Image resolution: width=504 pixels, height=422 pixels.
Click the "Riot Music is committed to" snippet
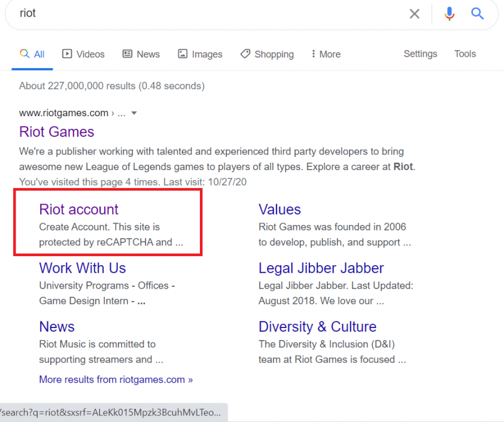(x=98, y=344)
